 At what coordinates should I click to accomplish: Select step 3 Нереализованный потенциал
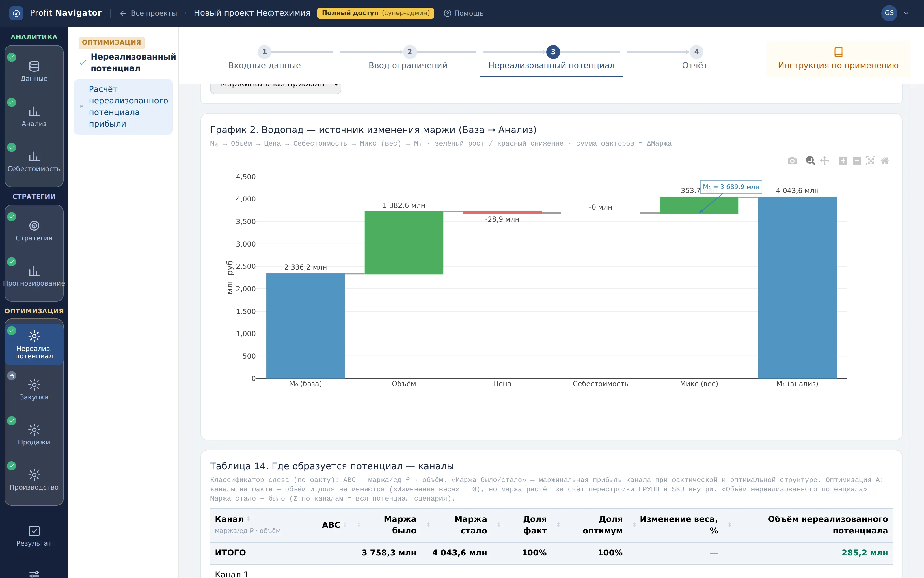click(x=551, y=58)
